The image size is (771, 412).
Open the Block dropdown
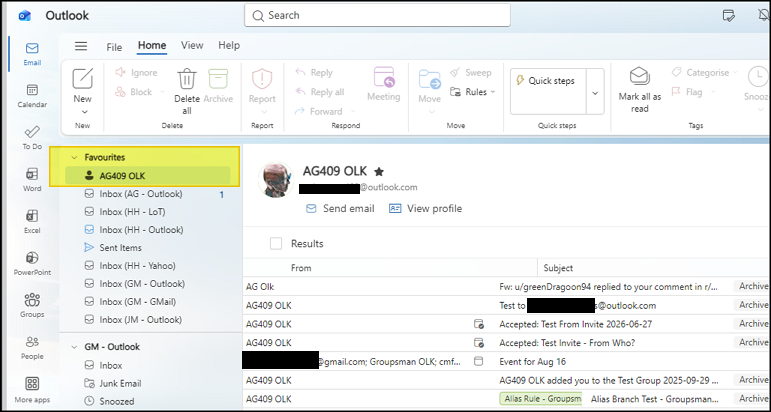[x=162, y=92]
